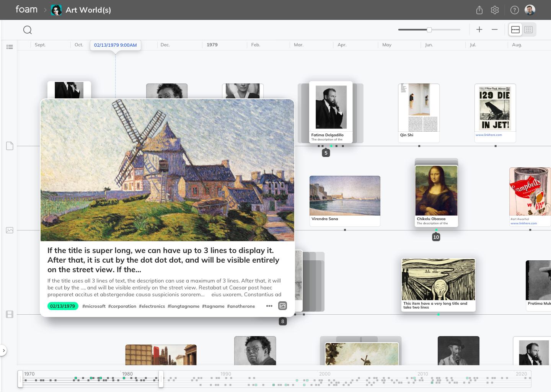
Task: Click the zoom in plus icon
Action: point(479,29)
